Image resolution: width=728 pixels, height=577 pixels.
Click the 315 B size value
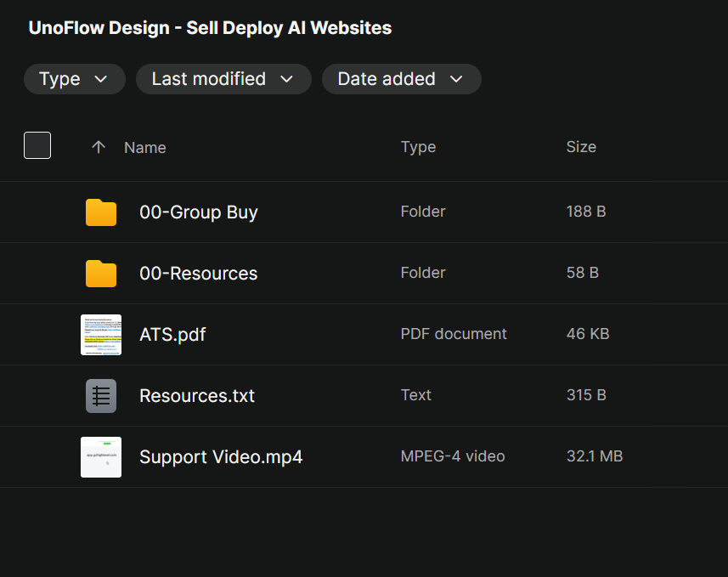click(x=586, y=395)
